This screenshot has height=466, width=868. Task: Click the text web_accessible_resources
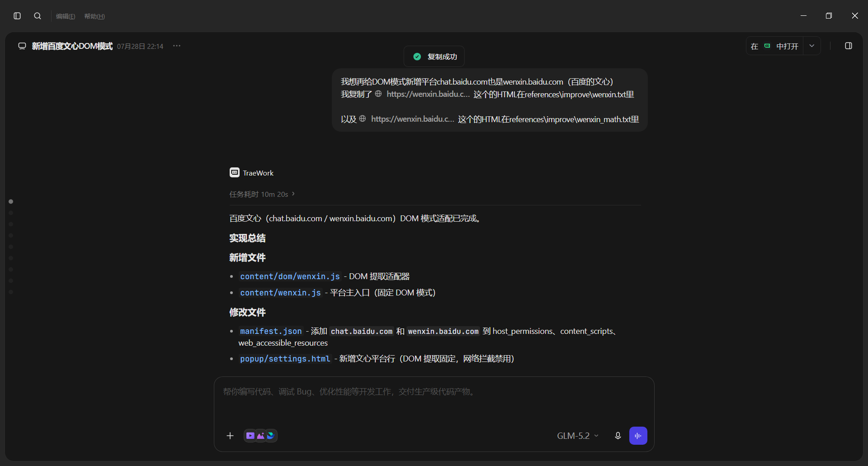click(283, 343)
